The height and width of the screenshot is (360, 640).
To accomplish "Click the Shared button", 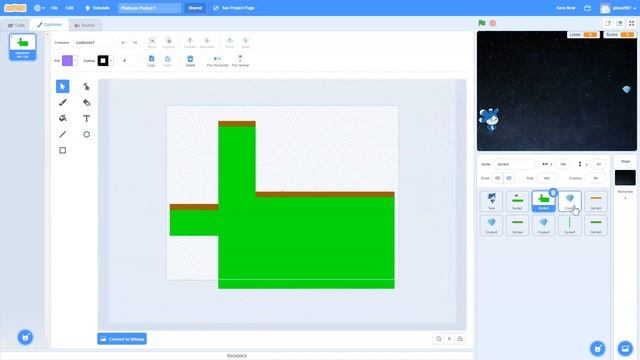I will click(x=195, y=8).
